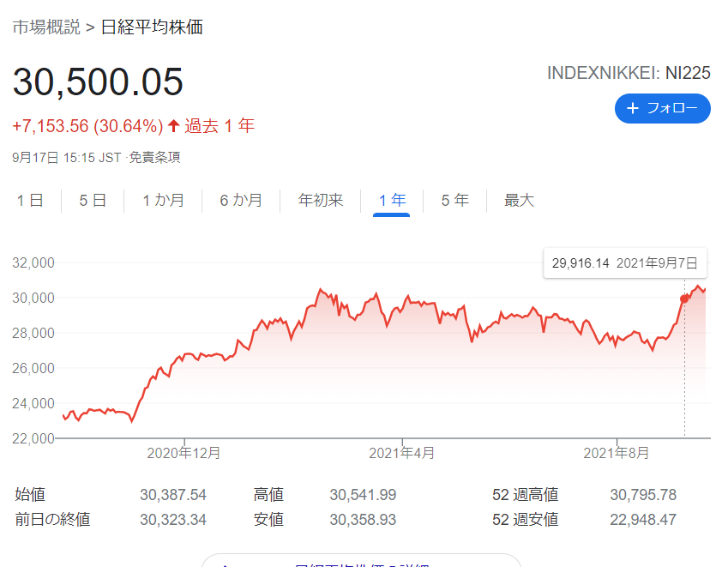Click the 52週安値 value 22,948.47

[643, 520]
